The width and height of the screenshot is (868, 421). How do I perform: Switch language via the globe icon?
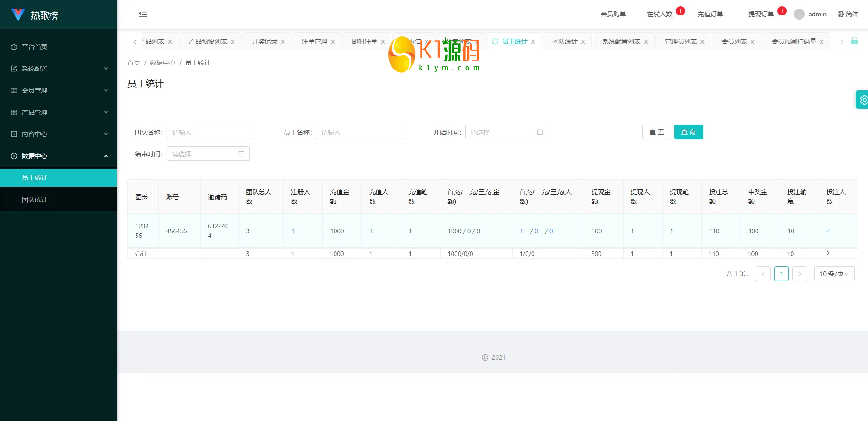(x=841, y=14)
